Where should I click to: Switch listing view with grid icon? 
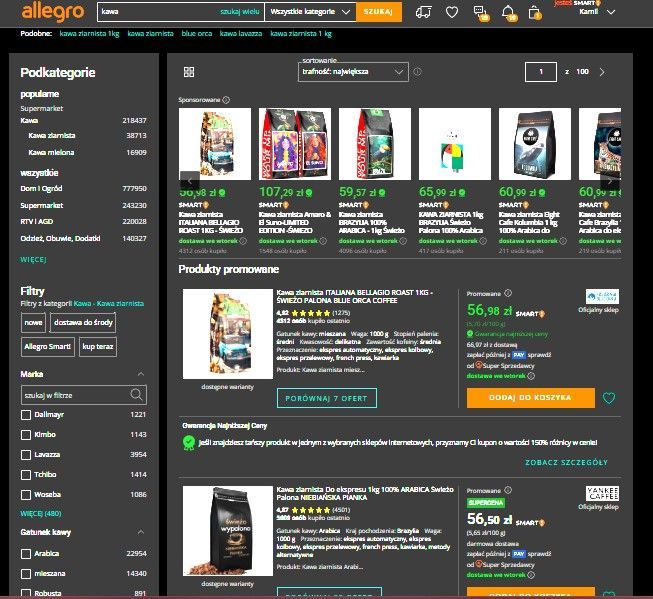189,72
